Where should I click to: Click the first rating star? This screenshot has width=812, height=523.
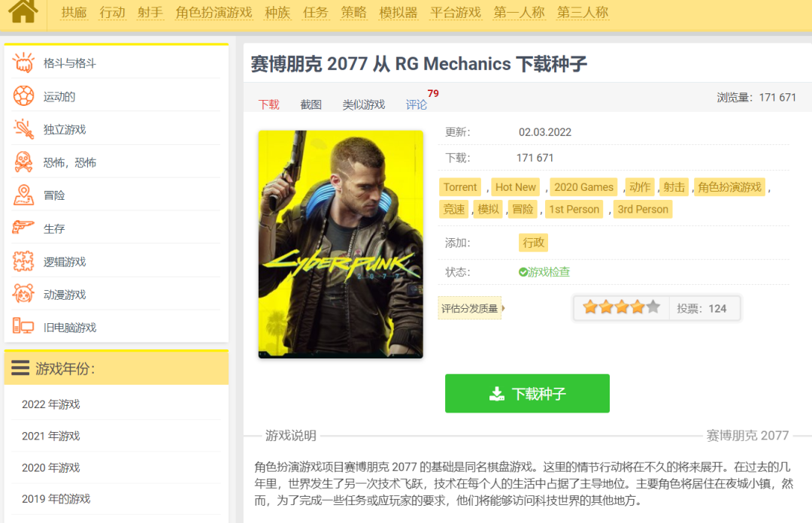pos(590,307)
